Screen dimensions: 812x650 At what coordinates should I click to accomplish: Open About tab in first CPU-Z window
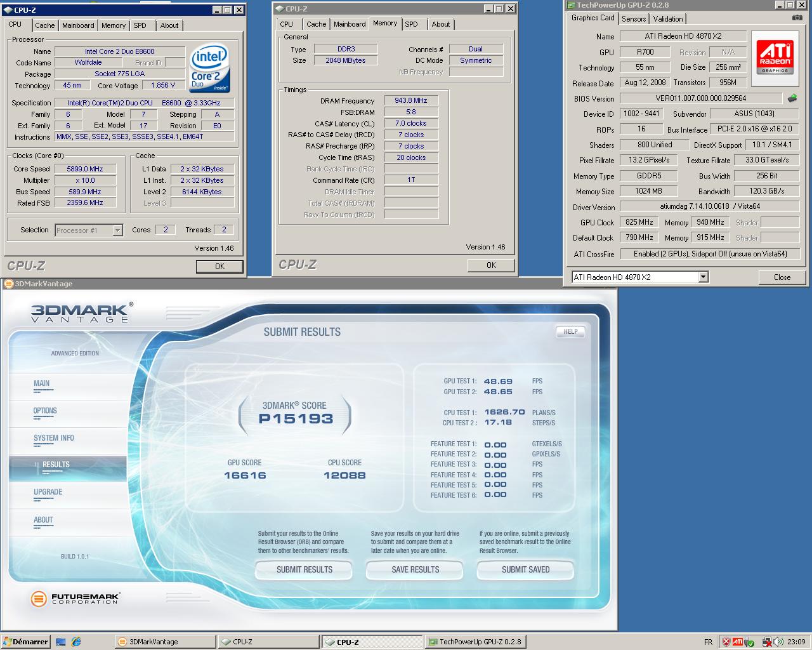pos(169,25)
